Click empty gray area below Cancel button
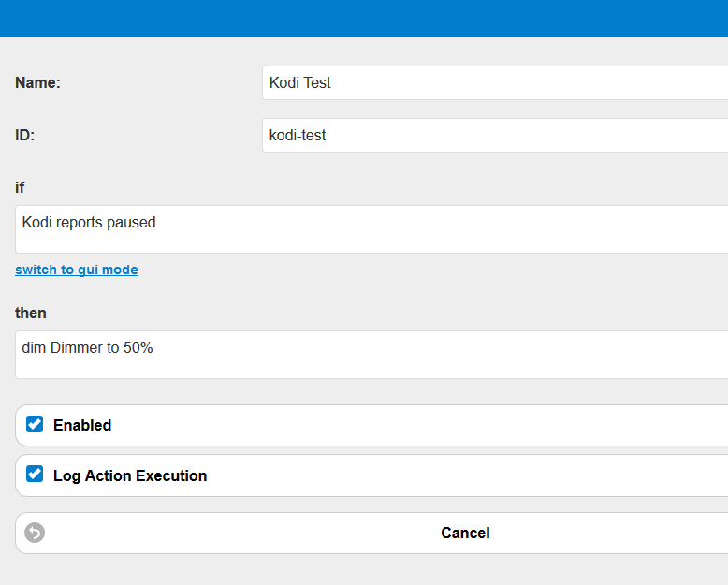Screen dimensions: 728x585 point(364,570)
